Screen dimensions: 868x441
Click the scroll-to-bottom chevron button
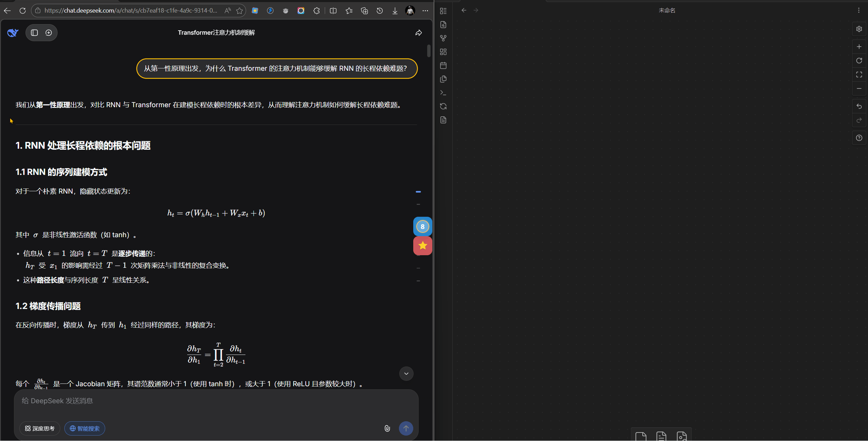coord(406,374)
